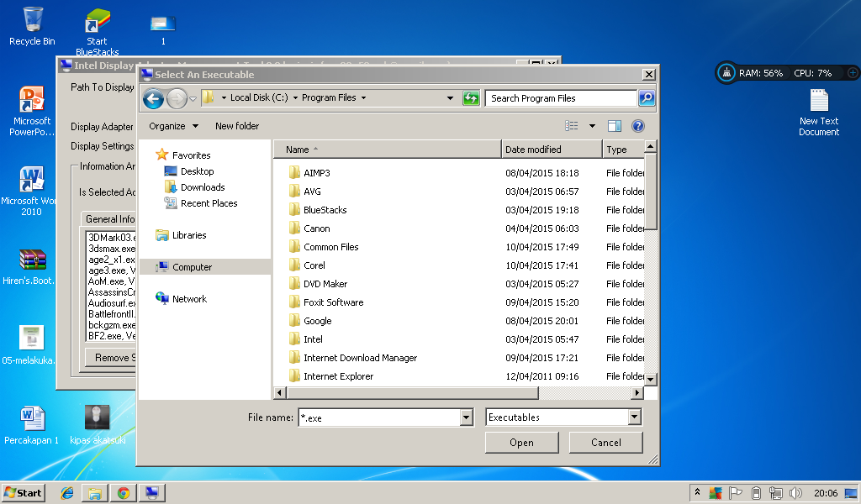Click the Cancel button

pos(606,443)
